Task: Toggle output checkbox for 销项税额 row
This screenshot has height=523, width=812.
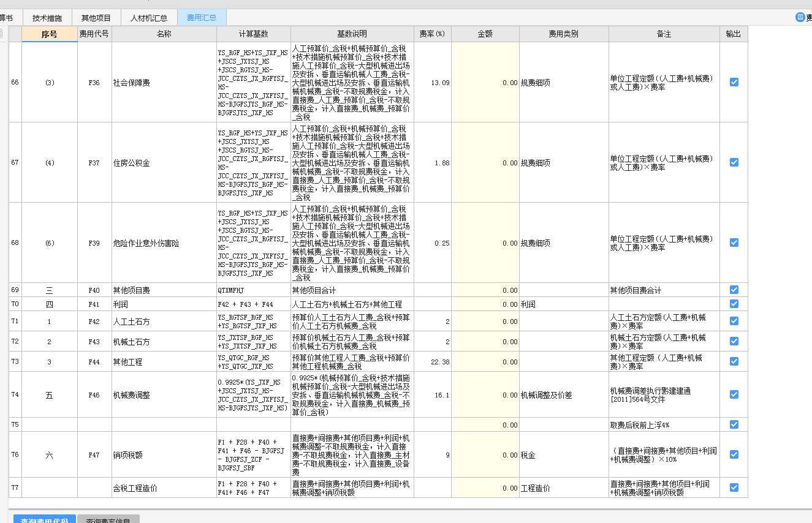Action: point(734,454)
